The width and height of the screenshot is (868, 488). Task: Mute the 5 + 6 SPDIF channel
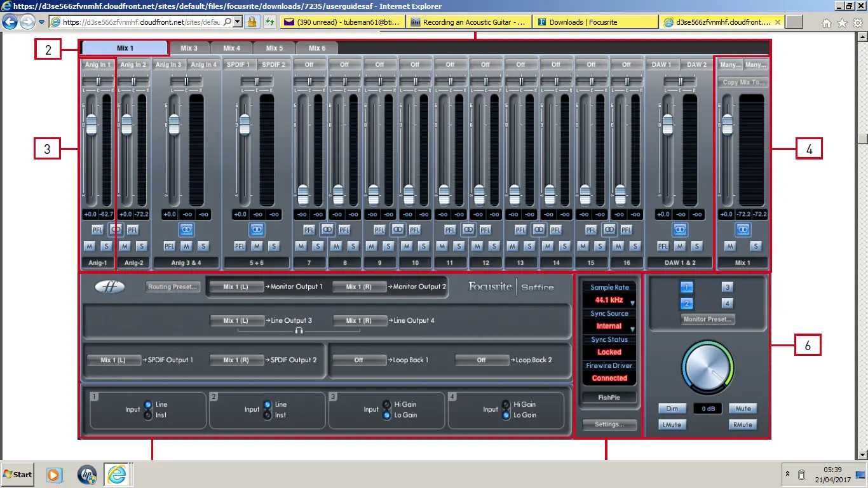click(257, 246)
